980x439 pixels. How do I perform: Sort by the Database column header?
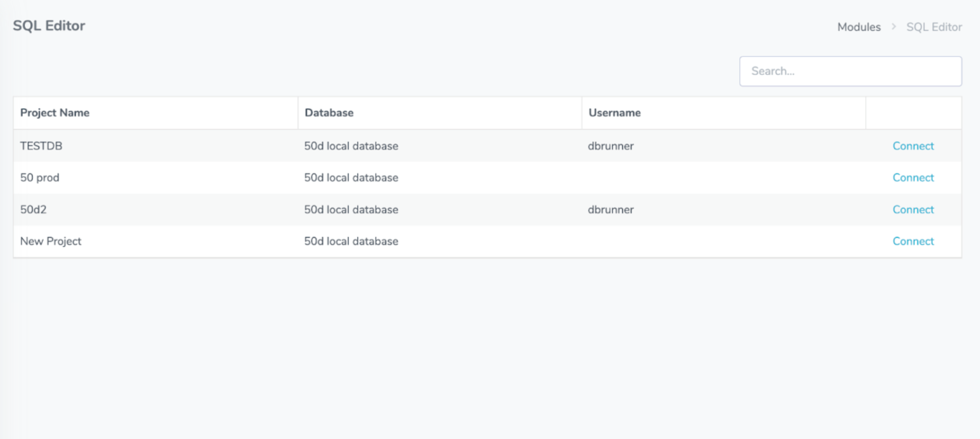(329, 113)
